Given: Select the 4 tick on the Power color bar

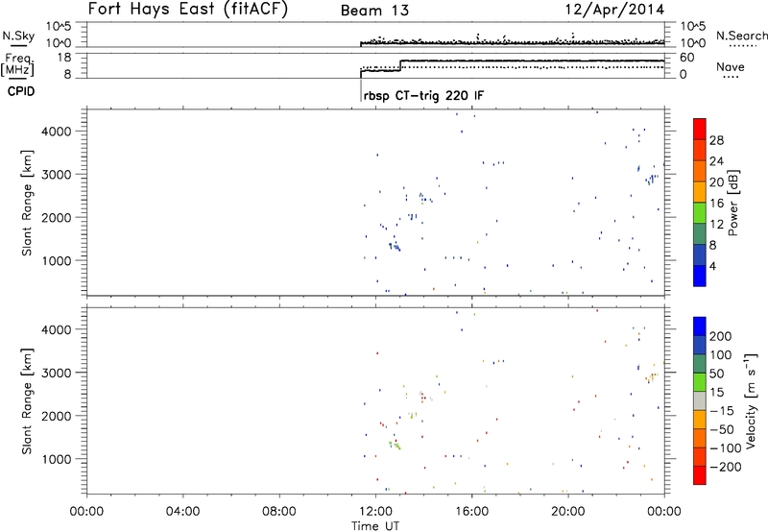Looking at the screenshot, I should [713, 266].
